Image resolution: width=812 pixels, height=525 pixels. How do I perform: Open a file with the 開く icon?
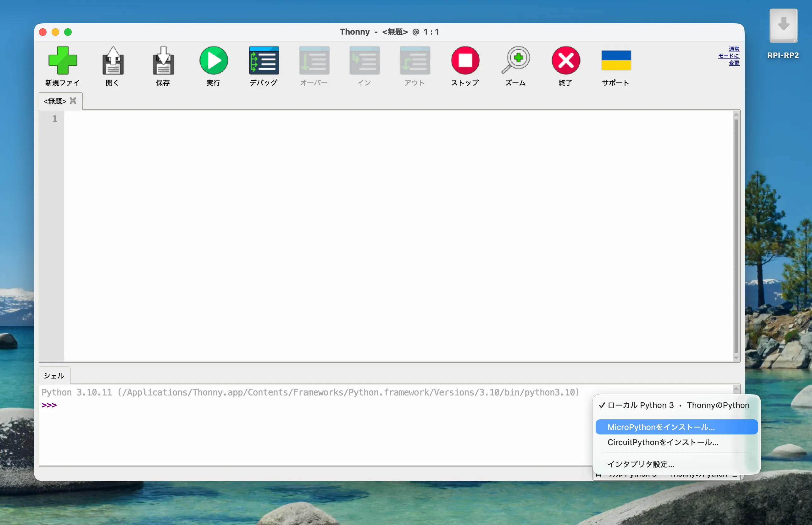click(113, 61)
